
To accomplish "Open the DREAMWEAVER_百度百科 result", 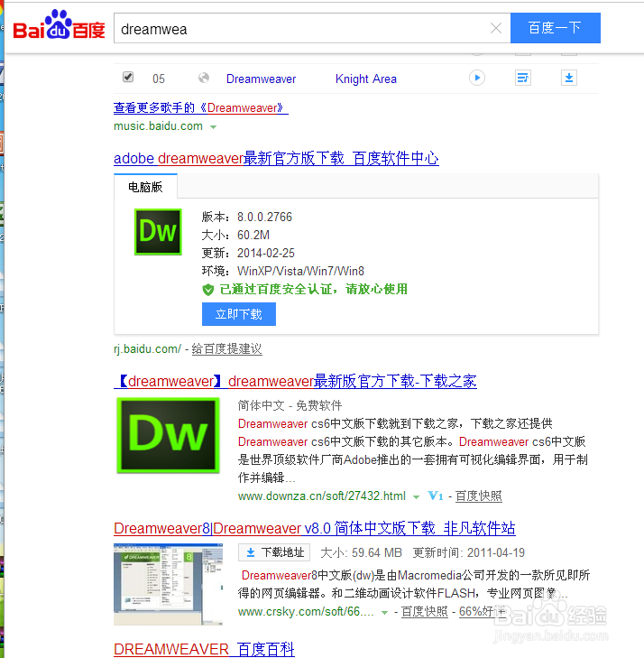I will (204, 649).
